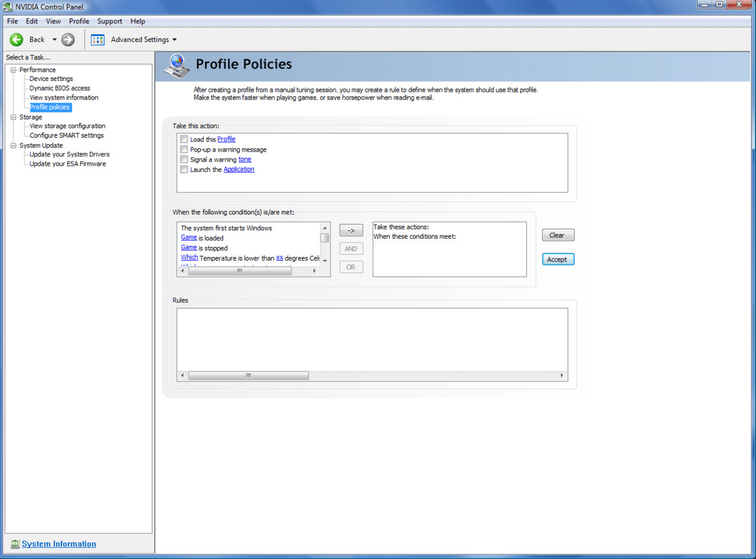Click the Rules scrollbar left arrow
756x559 pixels.
tap(182, 375)
